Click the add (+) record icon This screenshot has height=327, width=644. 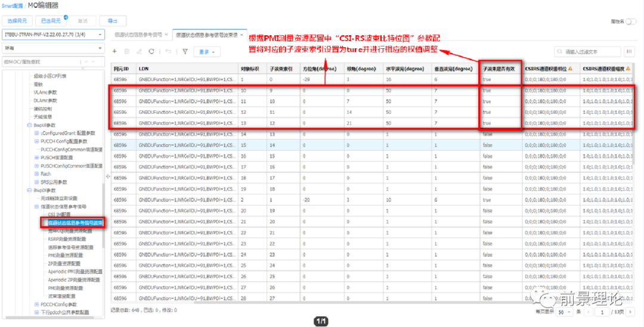point(114,52)
